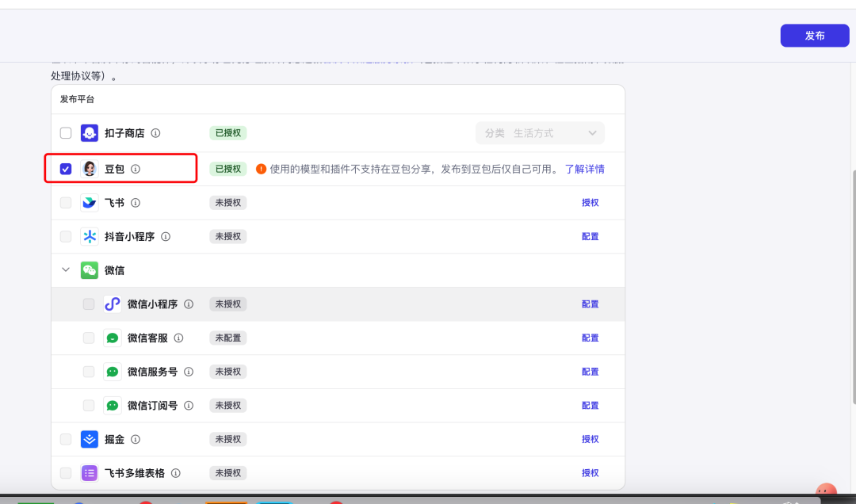Open the 分类 生活方式 dropdown

[x=540, y=133]
